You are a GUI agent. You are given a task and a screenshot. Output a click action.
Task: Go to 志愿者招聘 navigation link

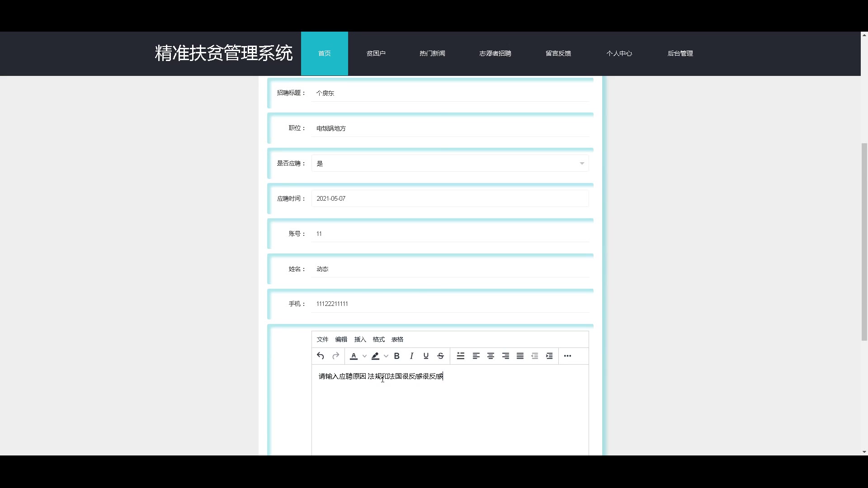pos(495,53)
